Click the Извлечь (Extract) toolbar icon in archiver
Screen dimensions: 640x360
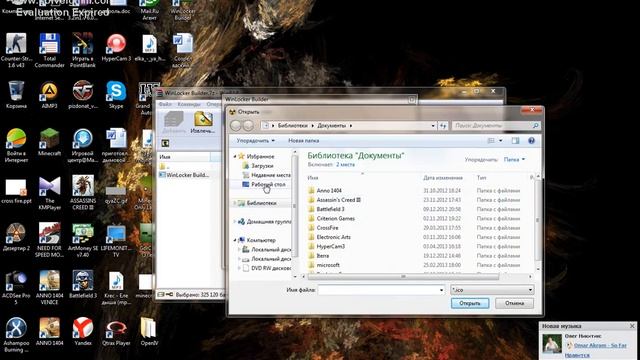pyautogui.click(x=203, y=122)
